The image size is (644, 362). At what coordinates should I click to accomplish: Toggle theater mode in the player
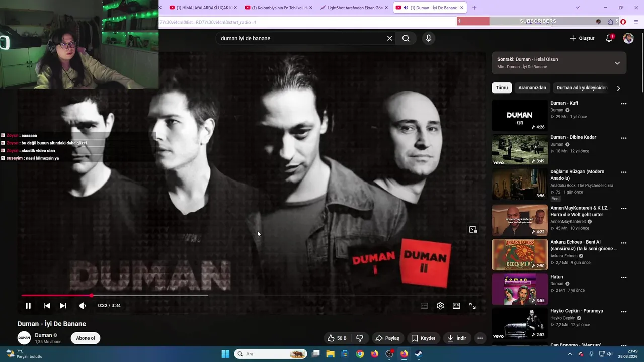pos(456,306)
